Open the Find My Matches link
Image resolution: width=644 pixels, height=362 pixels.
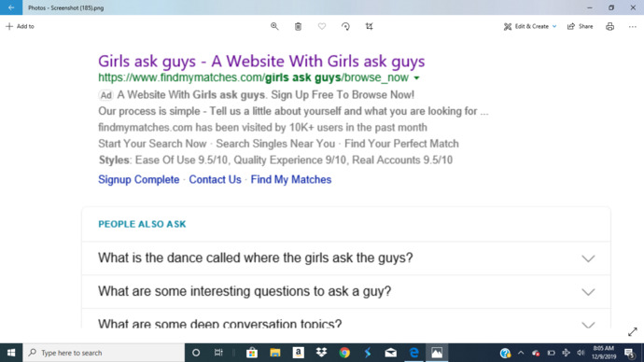coord(291,179)
